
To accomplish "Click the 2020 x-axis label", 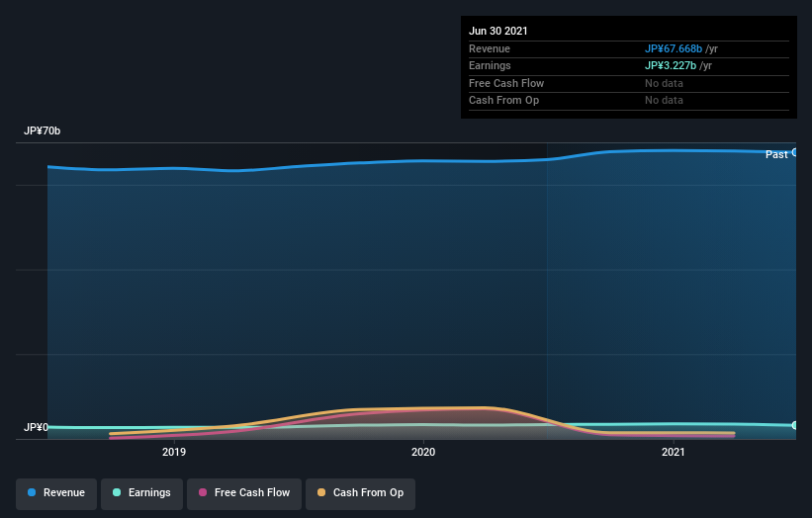I will click(x=423, y=452).
